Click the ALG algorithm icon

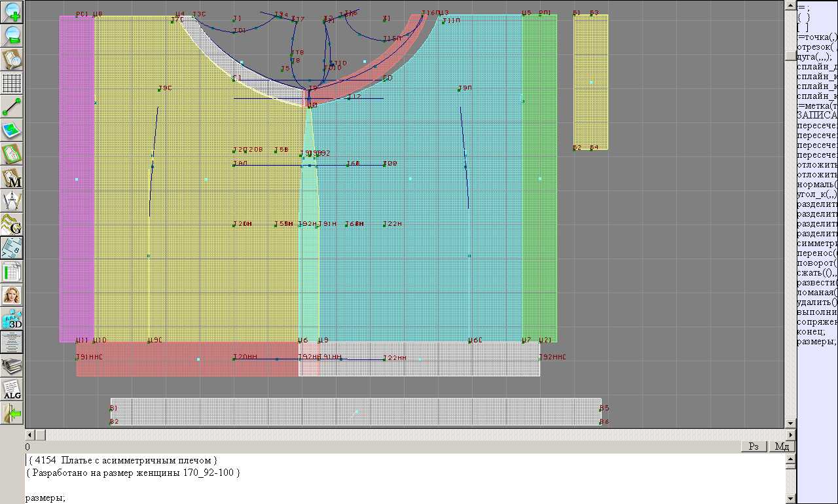coord(12,390)
